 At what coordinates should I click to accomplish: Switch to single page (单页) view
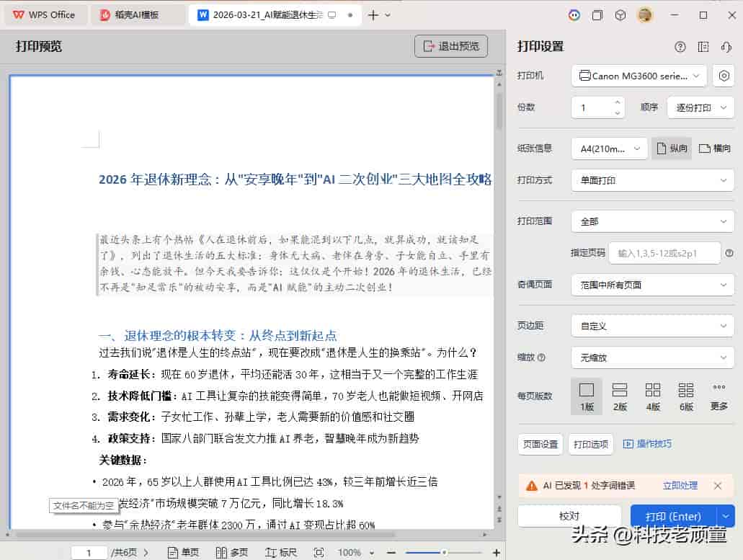click(x=183, y=552)
